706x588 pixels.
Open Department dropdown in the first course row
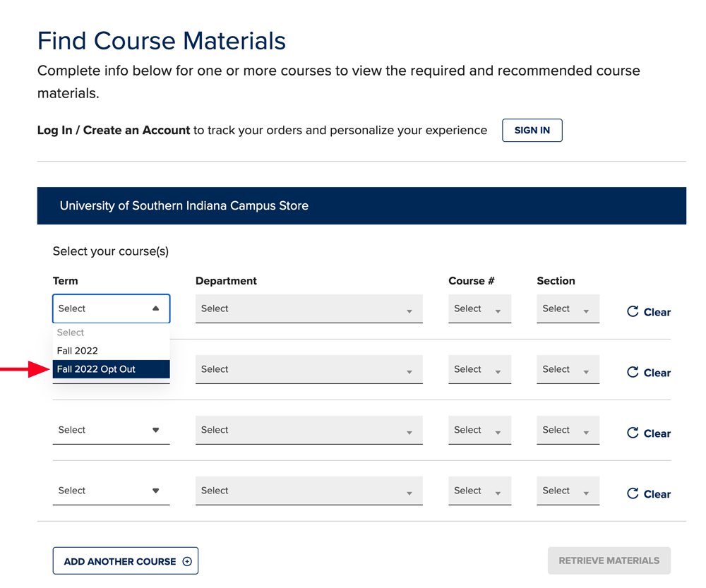click(309, 308)
